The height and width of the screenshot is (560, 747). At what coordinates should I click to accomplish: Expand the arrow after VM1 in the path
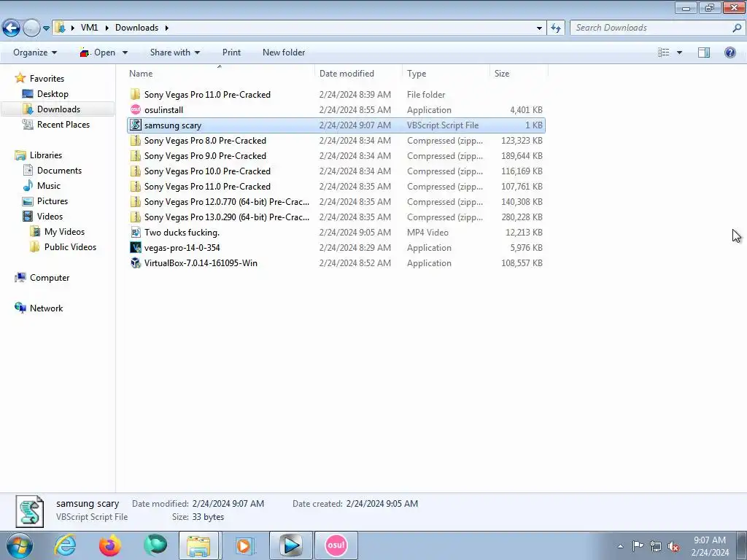(107, 28)
